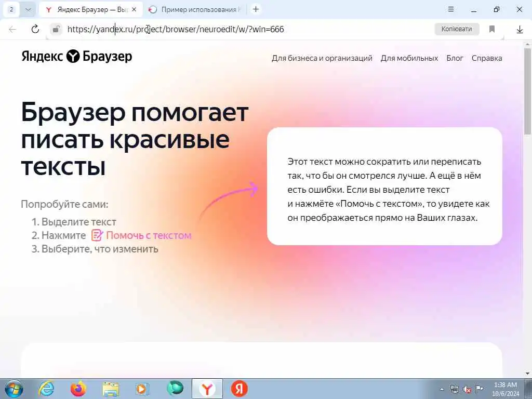Open the taskbar clock 1:38 AM

[x=506, y=389]
